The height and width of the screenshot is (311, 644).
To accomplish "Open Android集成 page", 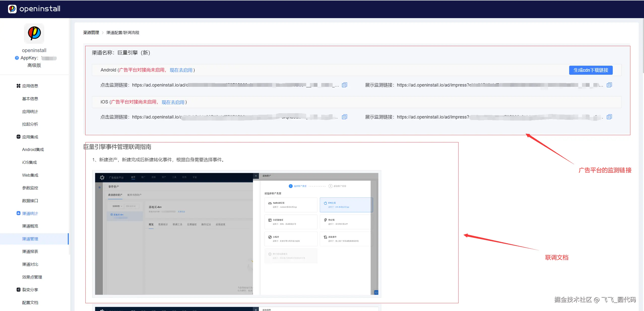I will [x=33, y=150].
